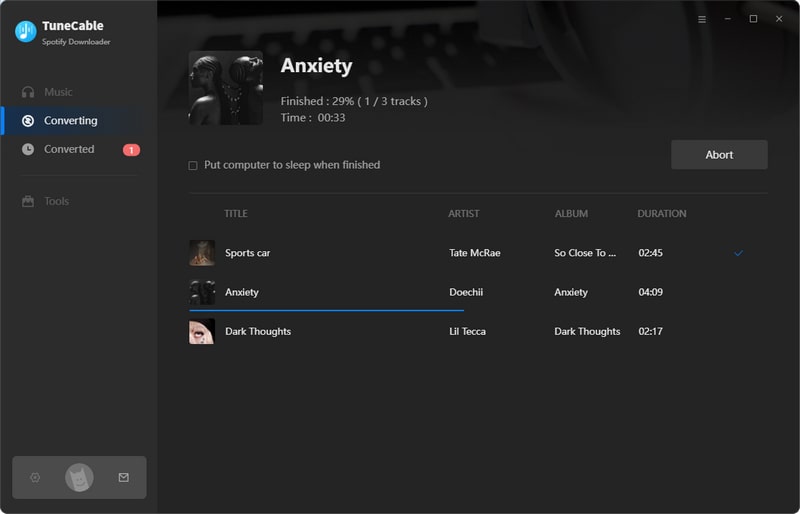Select the Sports car track title
The image size is (800, 514).
coord(247,253)
